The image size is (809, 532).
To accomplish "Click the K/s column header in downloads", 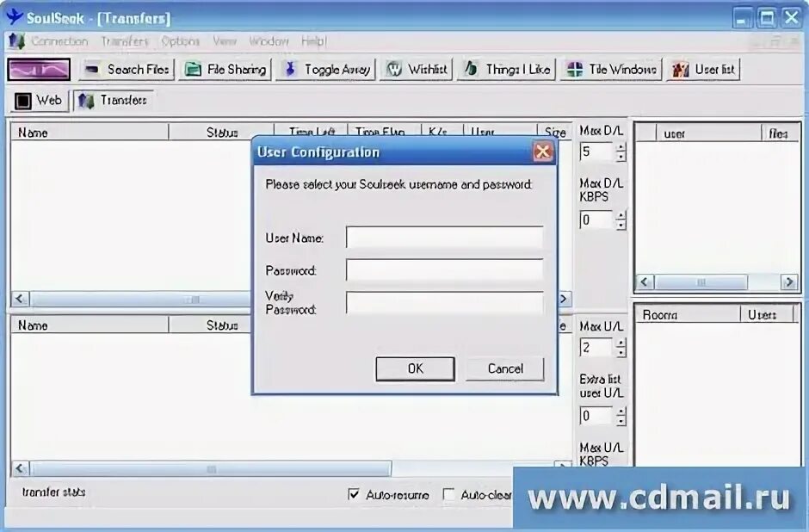I will pos(442,132).
